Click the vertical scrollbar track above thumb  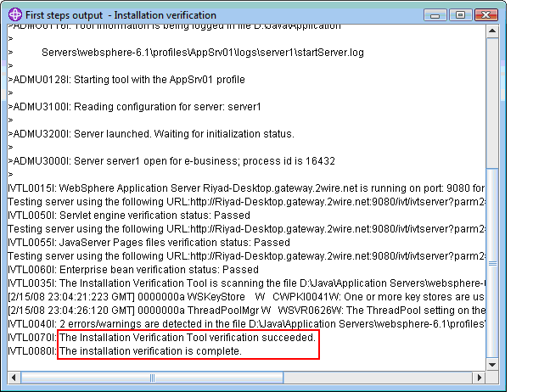(492, 103)
